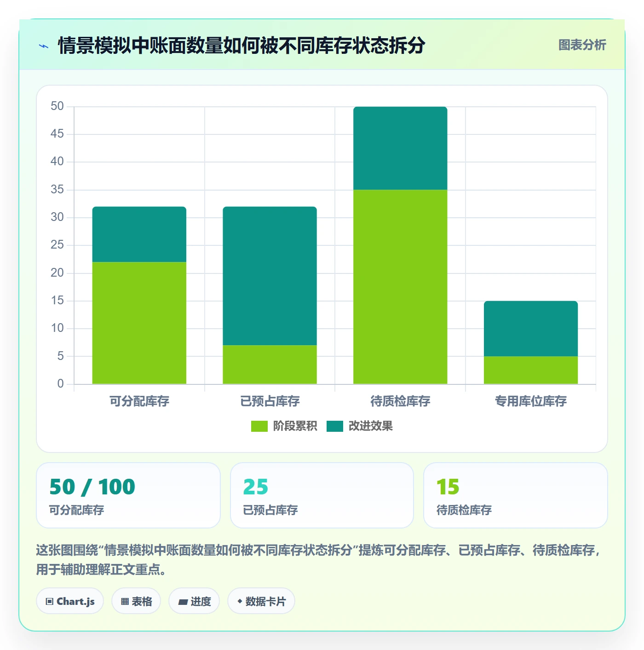
Task: Open the 50 / 100 可分配库存 stat card
Action: click(x=128, y=495)
